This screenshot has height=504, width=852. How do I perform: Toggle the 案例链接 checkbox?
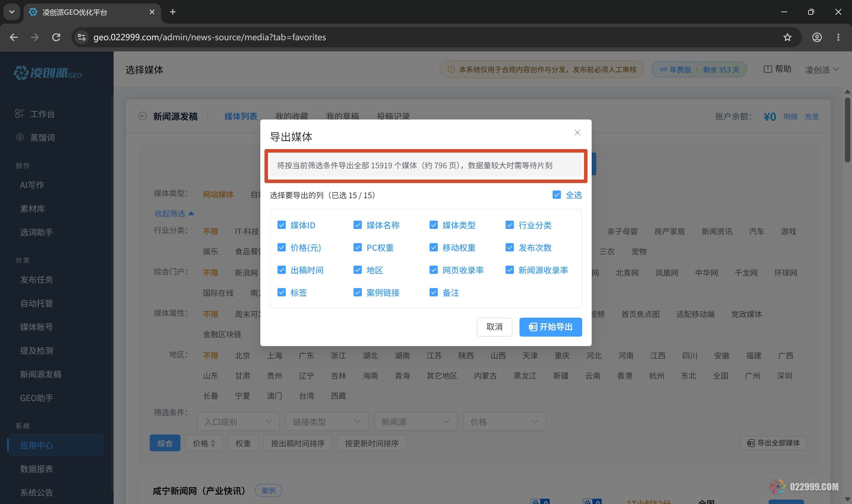358,292
